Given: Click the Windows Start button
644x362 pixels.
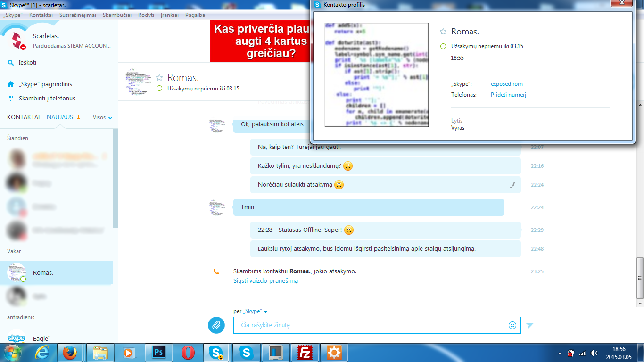Looking at the screenshot, I should coord(12,352).
